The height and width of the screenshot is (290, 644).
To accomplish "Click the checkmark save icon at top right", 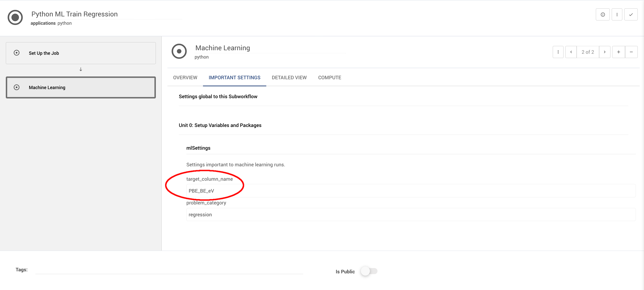I will coord(631,14).
